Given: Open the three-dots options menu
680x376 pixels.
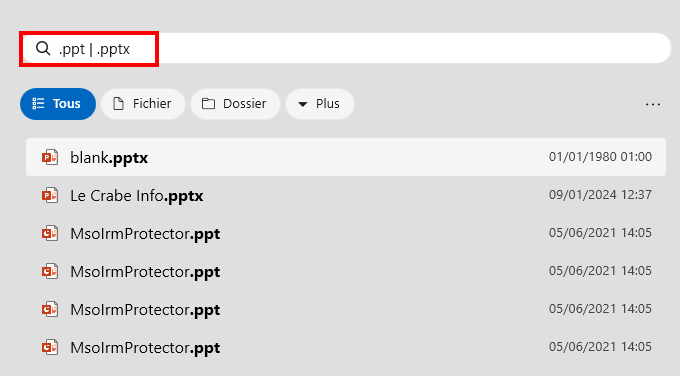Looking at the screenshot, I should coord(653,104).
